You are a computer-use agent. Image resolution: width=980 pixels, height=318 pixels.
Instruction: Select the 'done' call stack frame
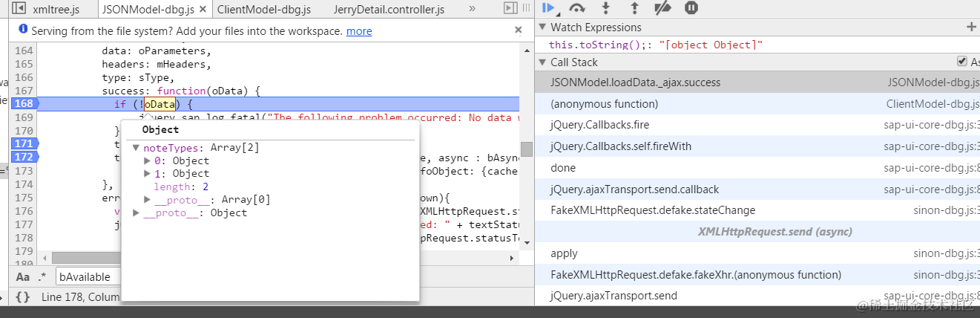pos(757,168)
